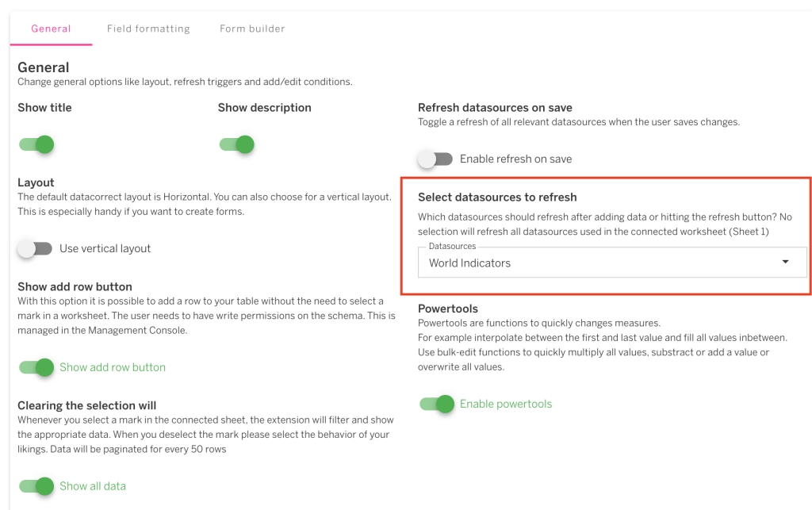Image resolution: width=812 pixels, height=510 pixels.
Task: Click the 'Enable refresh on save' label
Action: click(x=515, y=159)
